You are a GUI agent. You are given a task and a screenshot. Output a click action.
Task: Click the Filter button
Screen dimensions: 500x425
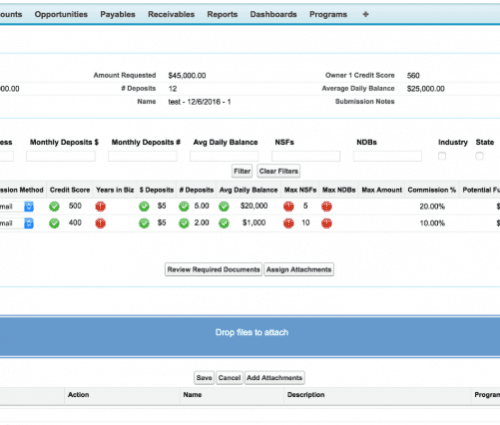click(x=242, y=171)
